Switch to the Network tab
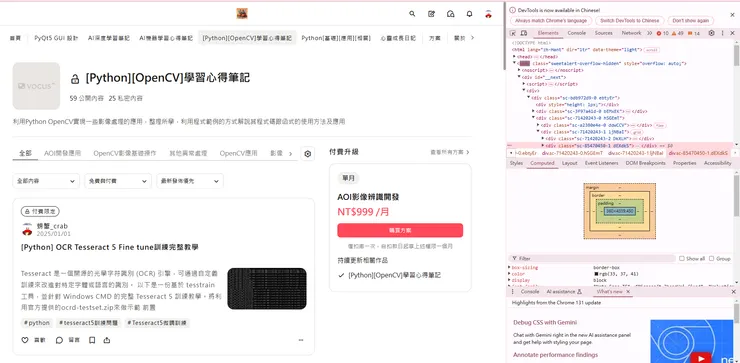 click(x=631, y=33)
